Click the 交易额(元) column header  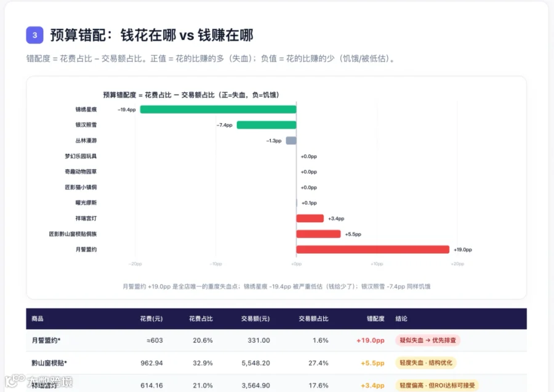coord(255,319)
